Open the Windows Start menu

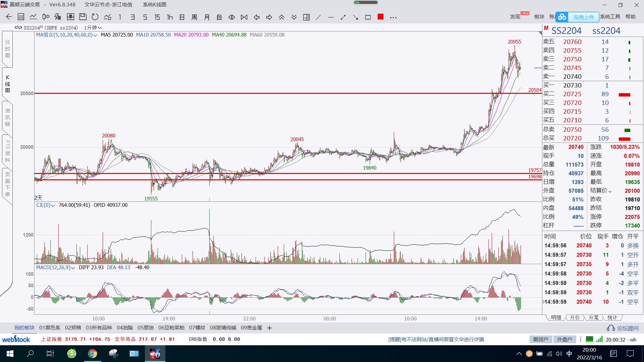coord(10,354)
